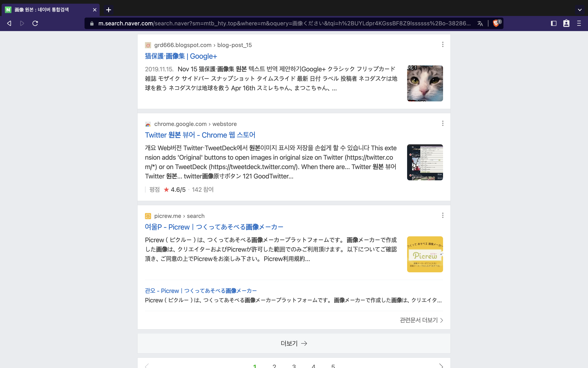Viewport: 588px width, 368px height.
Task: Open Twitter 원본 뷰어 Chrome web store link
Action: point(200,135)
